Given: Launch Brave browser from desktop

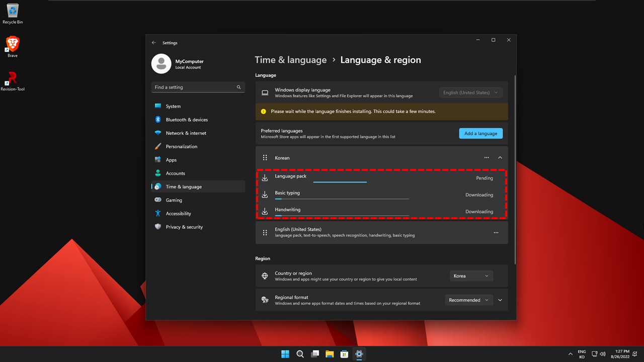Looking at the screenshot, I should click(13, 47).
